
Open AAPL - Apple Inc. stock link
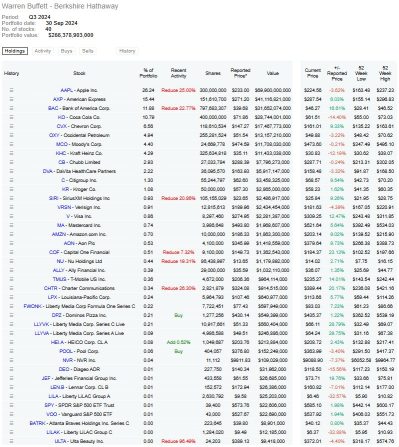point(79,90)
